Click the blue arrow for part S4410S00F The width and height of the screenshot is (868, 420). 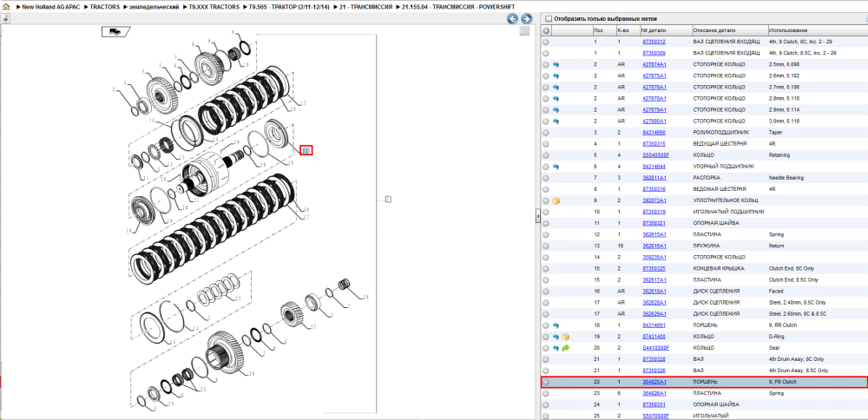point(556,348)
